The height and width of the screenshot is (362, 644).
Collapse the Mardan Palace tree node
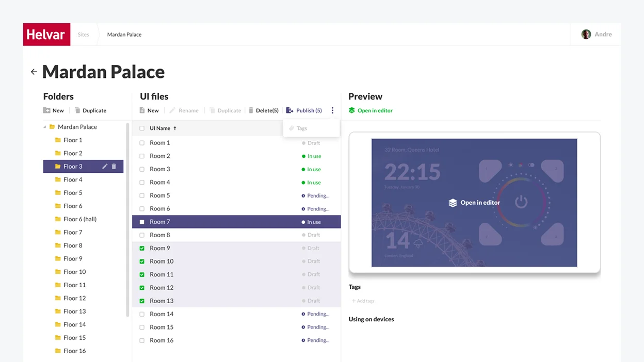pos(44,127)
